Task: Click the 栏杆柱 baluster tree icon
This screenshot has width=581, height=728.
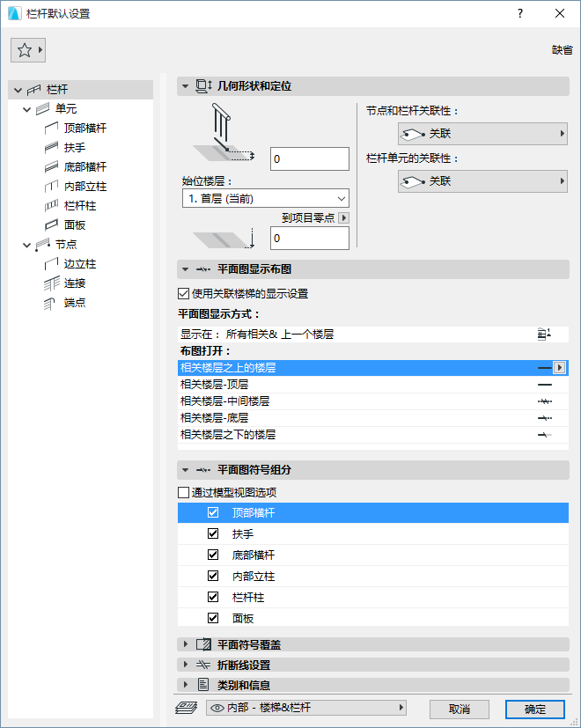Action: point(52,206)
